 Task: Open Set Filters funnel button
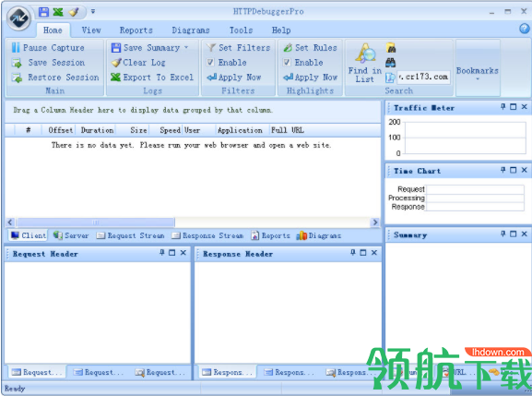click(238, 48)
